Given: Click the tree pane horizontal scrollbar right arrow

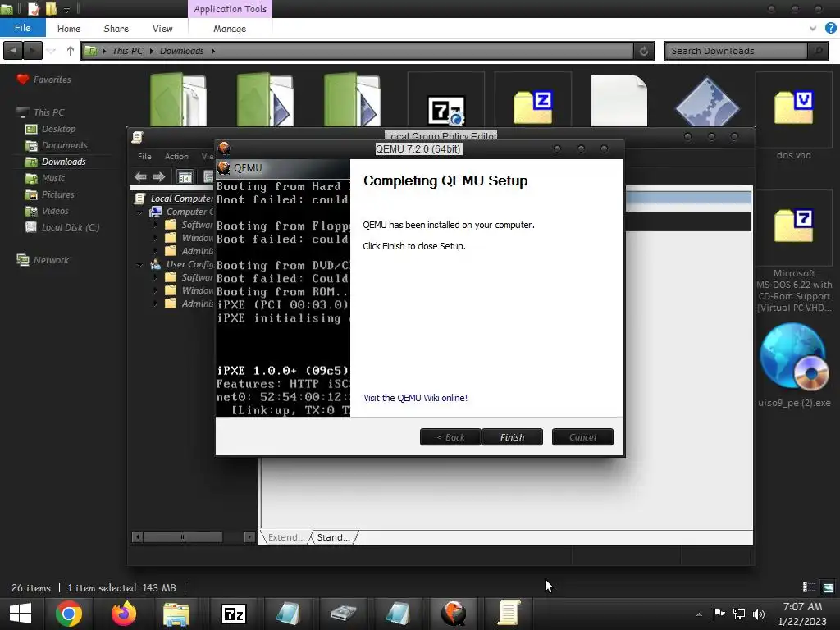Looking at the screenshot, I should 249,536.
